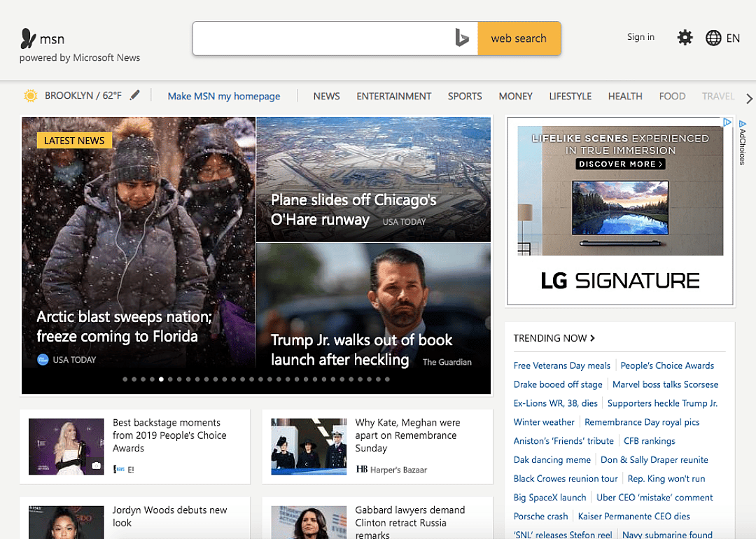Click DISCOVER MORE in the LG ad

point(620,164)
